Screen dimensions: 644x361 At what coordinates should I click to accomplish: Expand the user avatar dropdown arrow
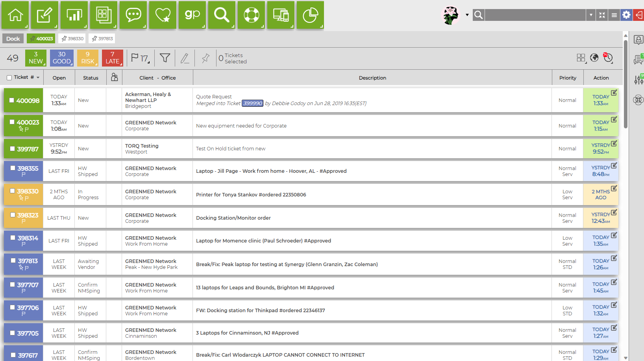pos(467,15)
